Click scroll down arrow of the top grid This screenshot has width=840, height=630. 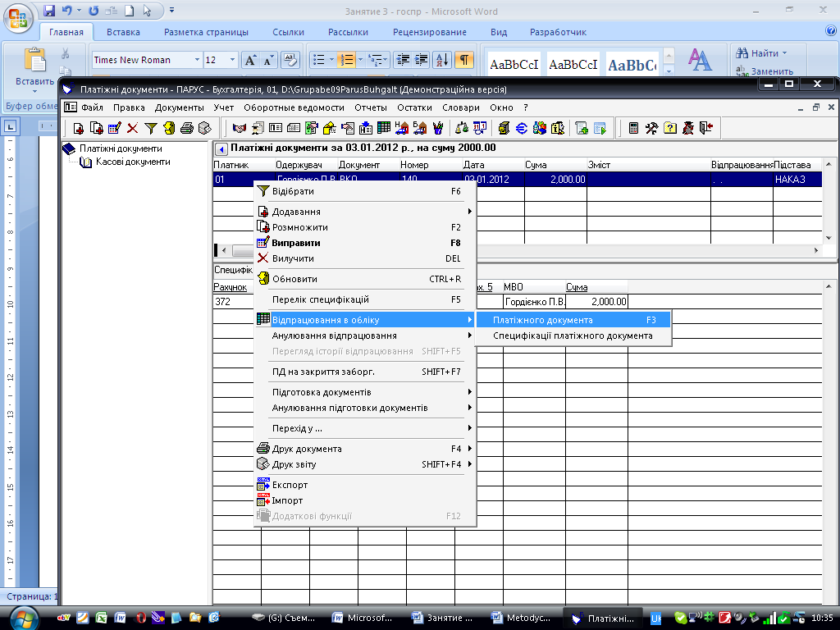[x=829, y=238]
